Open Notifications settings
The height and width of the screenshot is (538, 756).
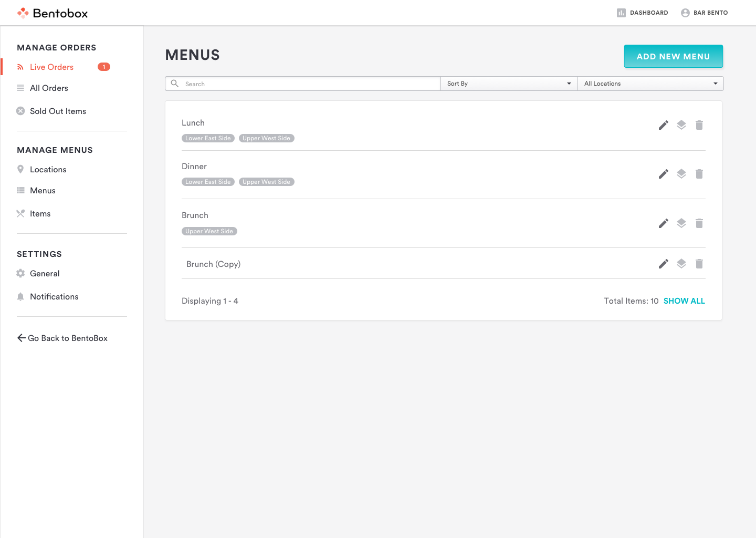(54, 296)
